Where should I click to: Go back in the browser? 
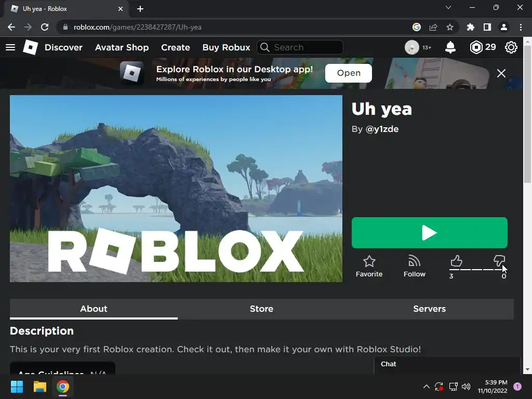pos(11,27)
